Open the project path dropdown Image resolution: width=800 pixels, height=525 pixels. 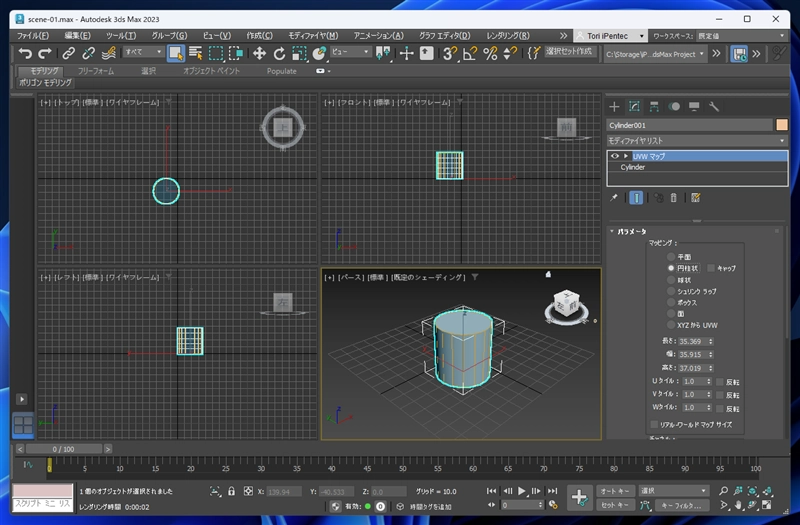[x=655, y=54]
